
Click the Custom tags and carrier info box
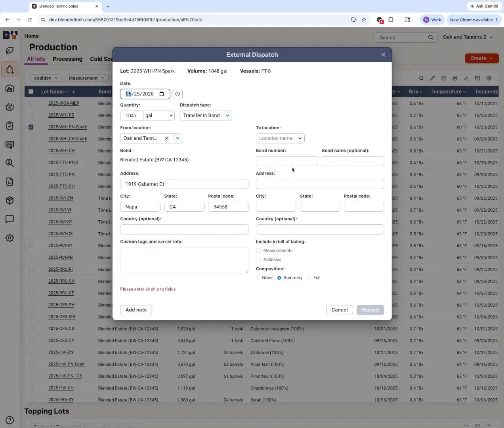[x=184, y=260]
